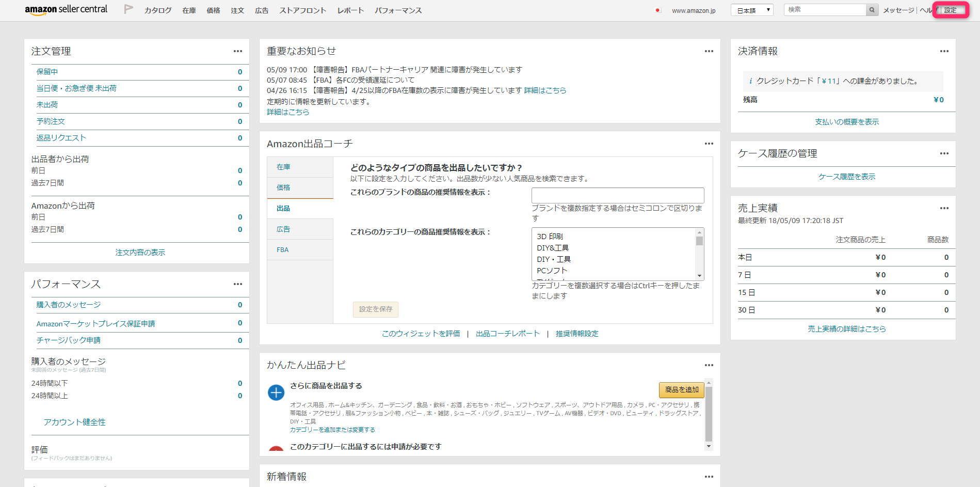Open 注文内容の表示 link in 注文管理
This screenshot has width=980, height=487.
tap(140, 253)
